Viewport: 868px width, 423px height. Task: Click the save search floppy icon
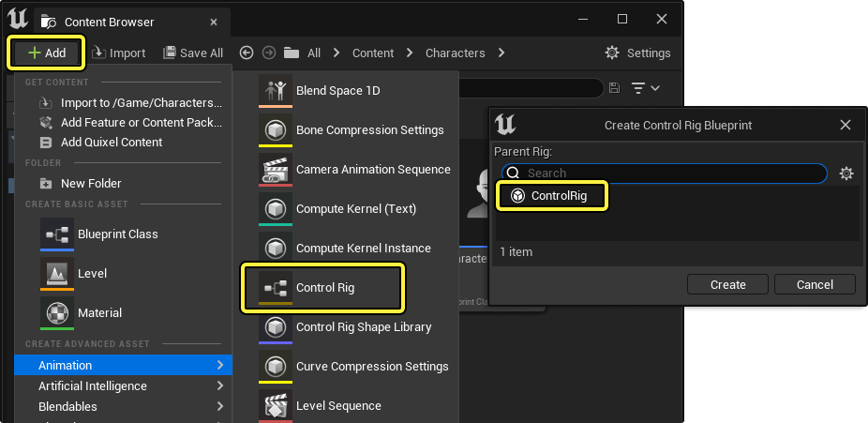tap(614, 88)
